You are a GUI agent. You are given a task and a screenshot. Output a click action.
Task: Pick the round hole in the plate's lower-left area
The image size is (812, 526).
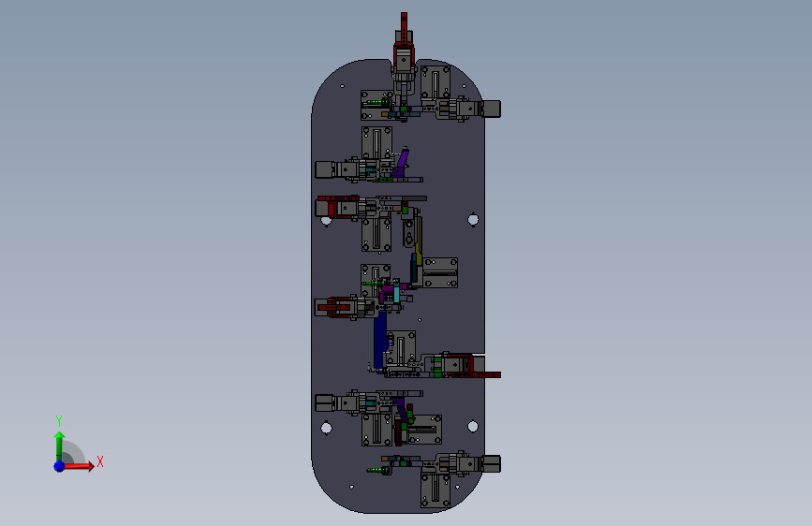[x=326, y=428]
